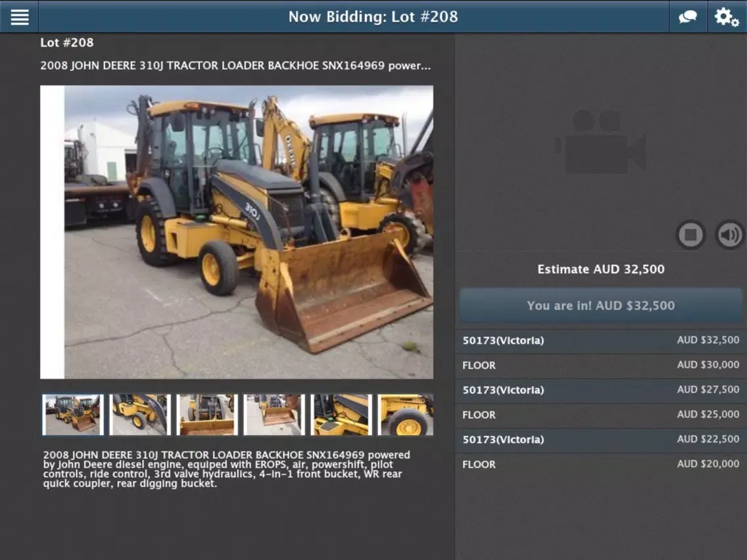
Task: Select the 50173(Victoria) AUD $22,500 bid row
Action: point(601,440)
